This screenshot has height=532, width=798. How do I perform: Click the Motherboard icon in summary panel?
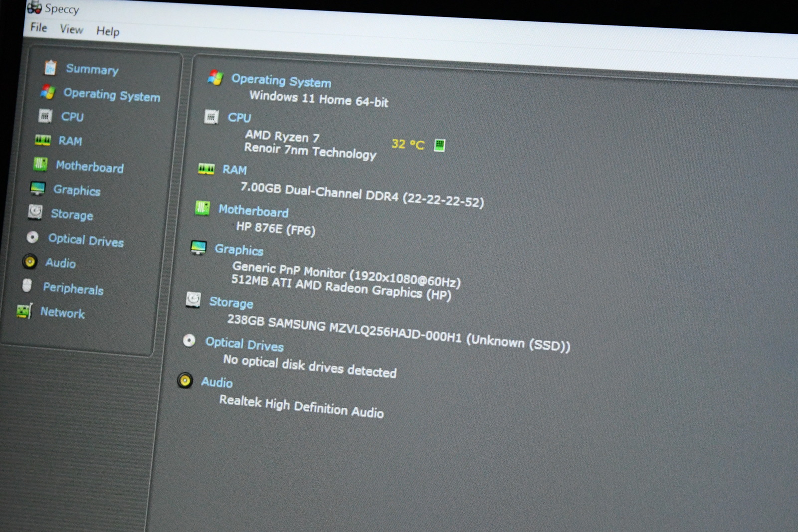coord(202,208)
